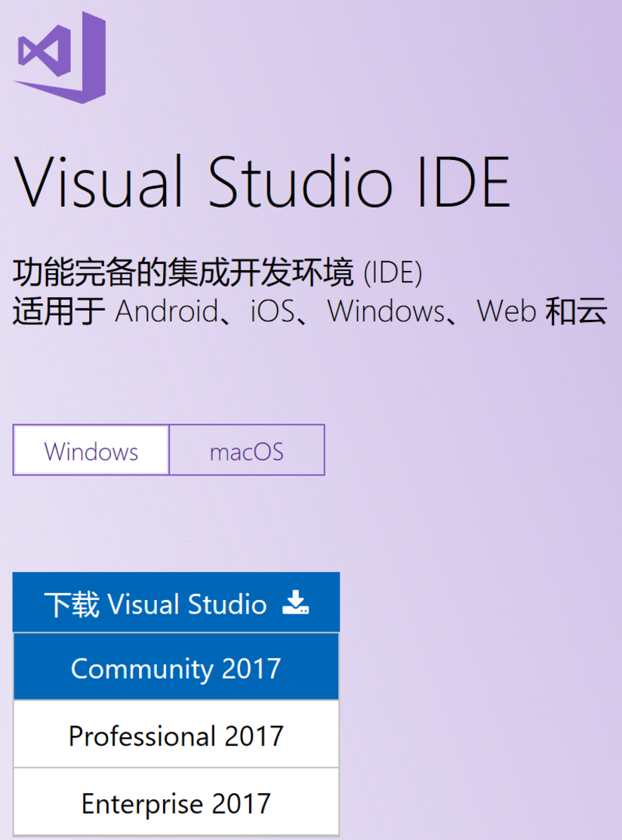
Task: Click the 适用于 Android、iOS、Windows、Web 和云 line
Action: [309, 311]
